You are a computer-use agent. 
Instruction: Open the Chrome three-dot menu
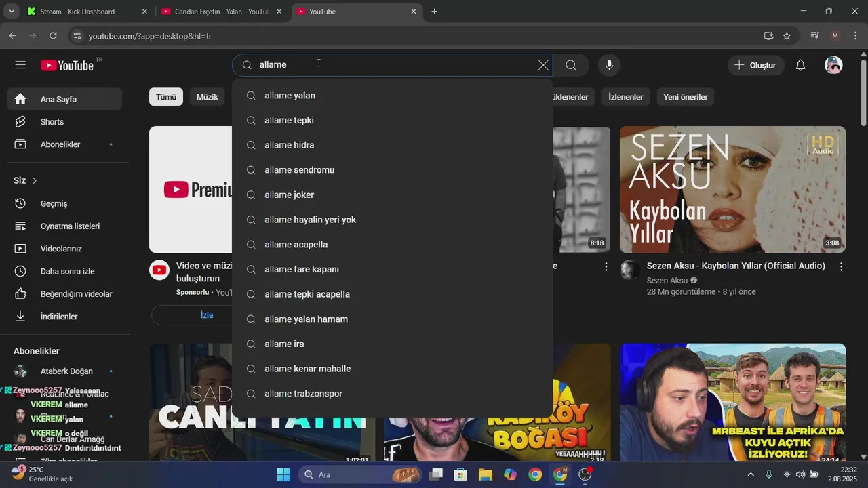(x=854, y=36)
